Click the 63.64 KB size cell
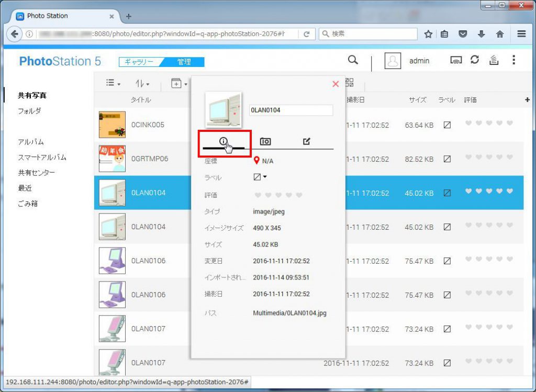The height and width of the screenshot is (392, 536). tap(419, 125)
